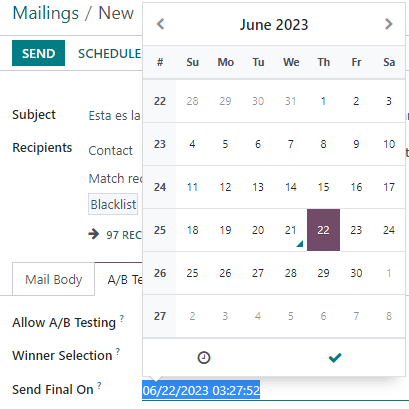Select June 21 in the calendar
The width and height of the screenshot is (409, 409).
pyautogui.click(x=291, y=230)
